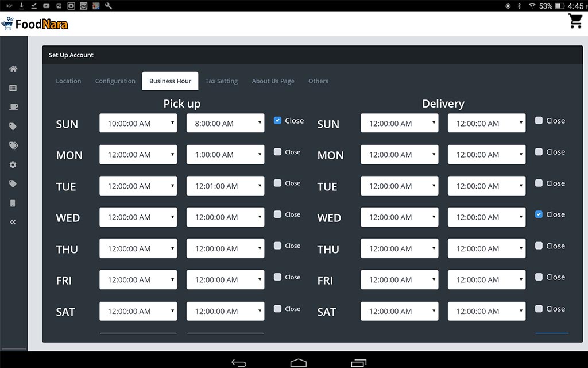Open the shopping cart icon
Image resolution: width=588 pixels, height=368 pixels.
tap(575, 21)
